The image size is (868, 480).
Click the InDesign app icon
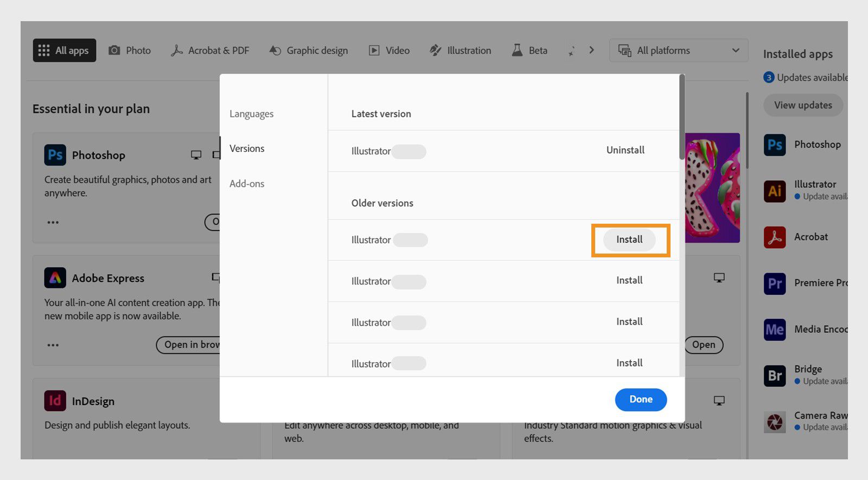(55, 401)
